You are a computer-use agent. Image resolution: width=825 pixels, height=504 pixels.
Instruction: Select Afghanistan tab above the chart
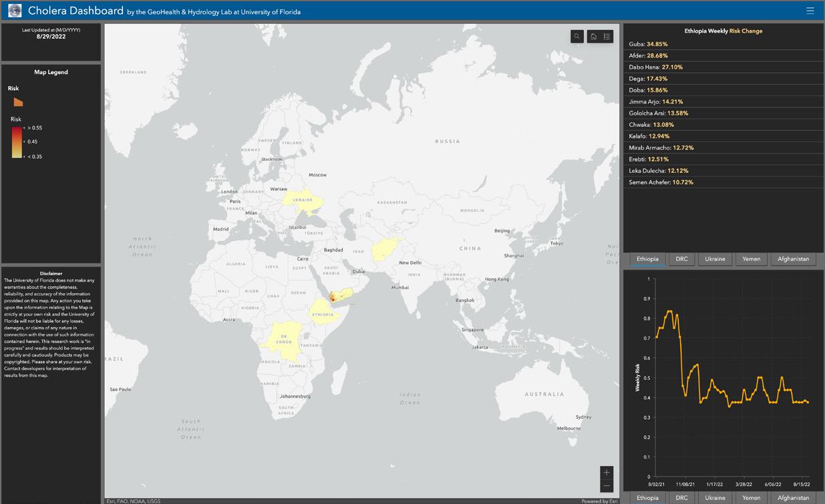coord(794,259)
